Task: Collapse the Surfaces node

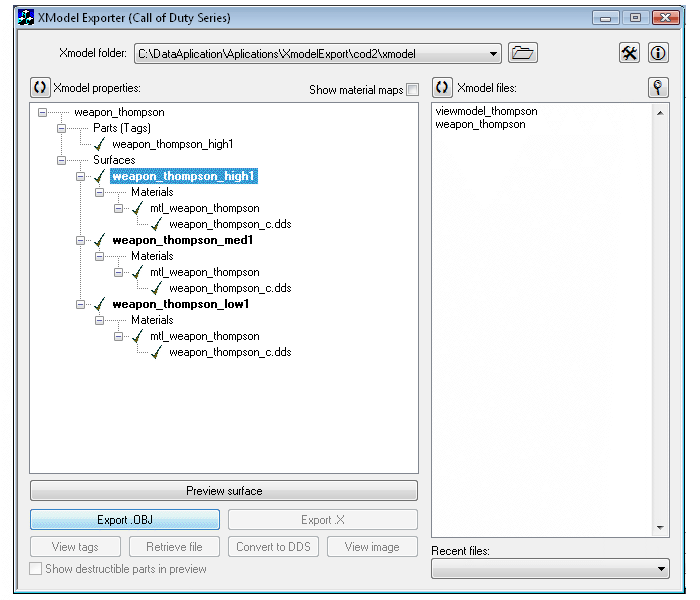Action: [62, 160]
